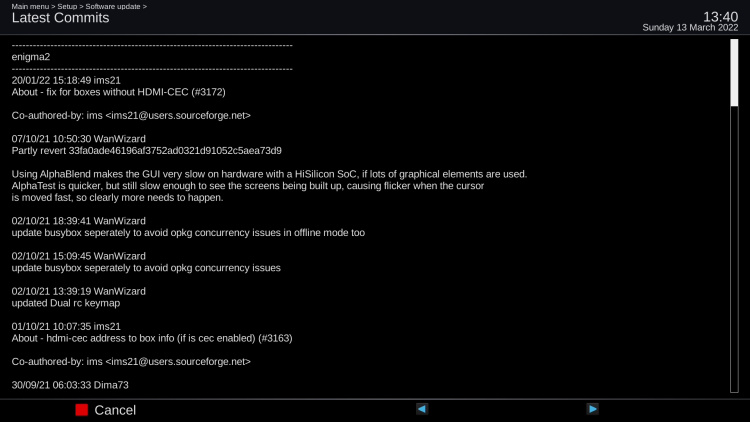Click commit header '30/09/21 06:03:33 Dima73'
Image resolution: width=750 pixels, height=422 pixels.
point(70,385)
